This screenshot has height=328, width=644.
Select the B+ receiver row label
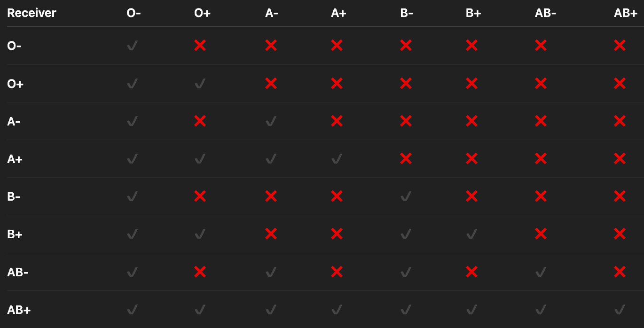[15, 234]
